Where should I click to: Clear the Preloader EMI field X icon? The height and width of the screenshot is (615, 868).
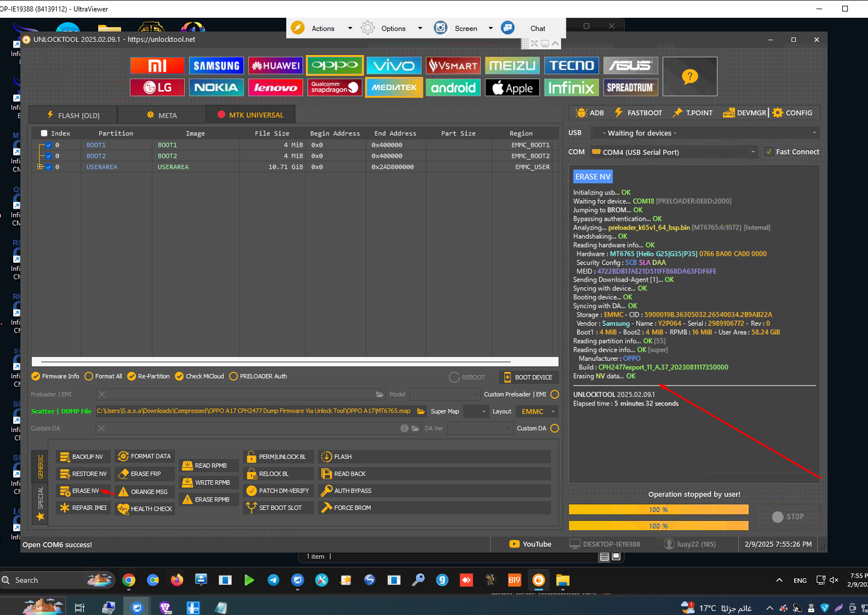click(102, 394)
